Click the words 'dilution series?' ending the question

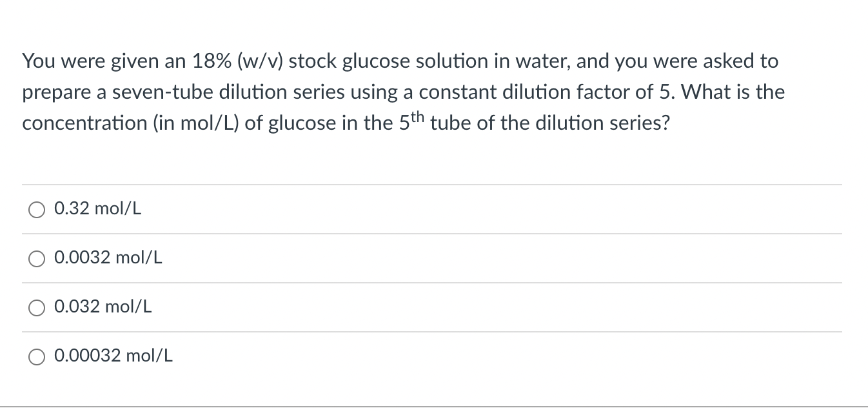click(599, 123)
